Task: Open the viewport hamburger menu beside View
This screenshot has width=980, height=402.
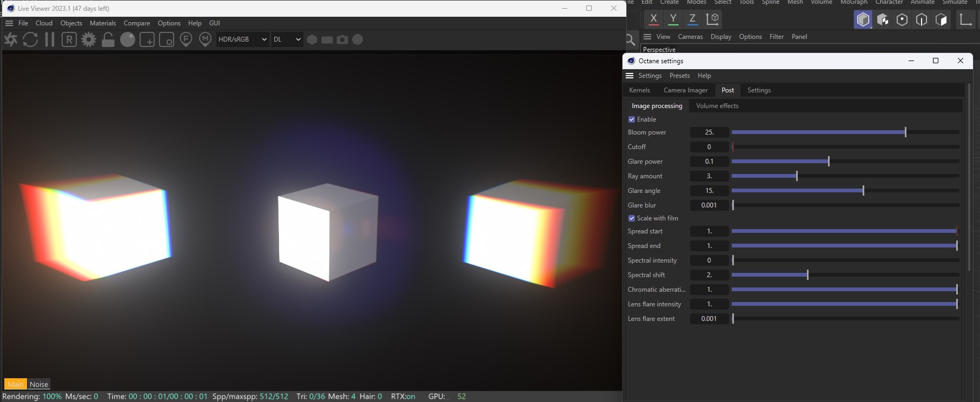Action: click(x=647, y=37)
